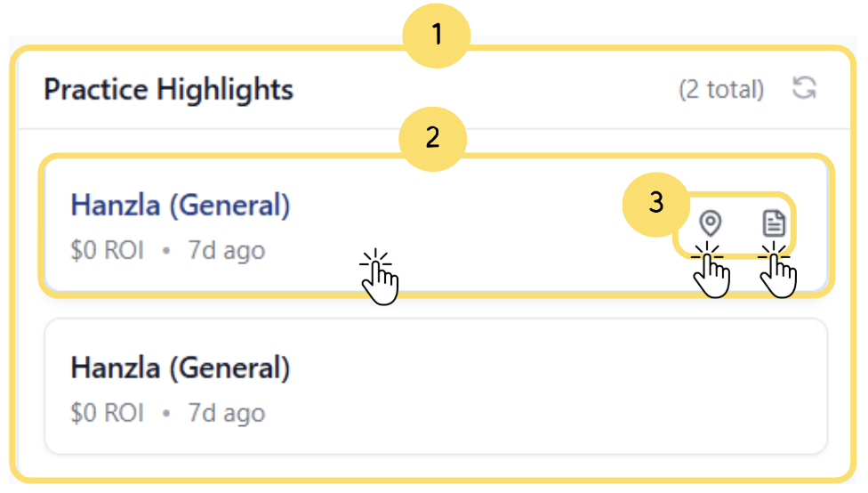The height and width of the screenshot is (493, 868).
Task: Open the blue Hanzla (General) title link
Action: 181,206
